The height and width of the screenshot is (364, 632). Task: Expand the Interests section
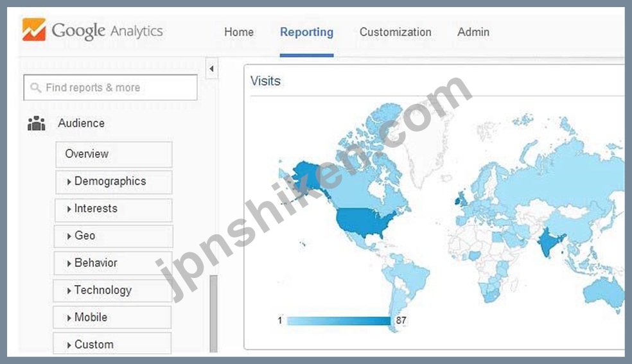(x=113, y=209)
